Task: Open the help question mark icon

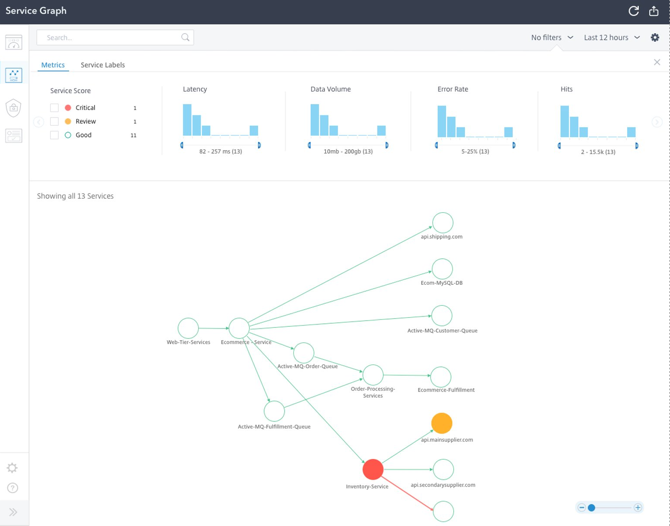Action: (12, 488)
